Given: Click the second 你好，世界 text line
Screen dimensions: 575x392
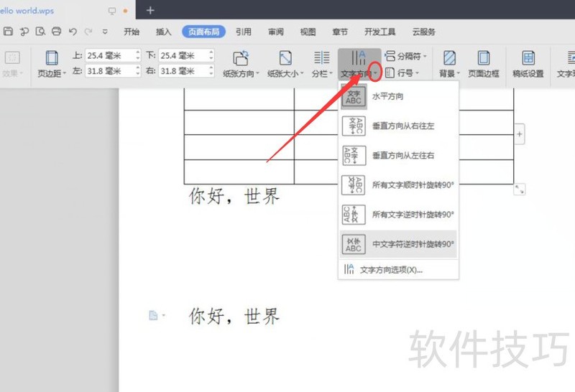Looking at the screenshot, I should click(x=234, y=316).
